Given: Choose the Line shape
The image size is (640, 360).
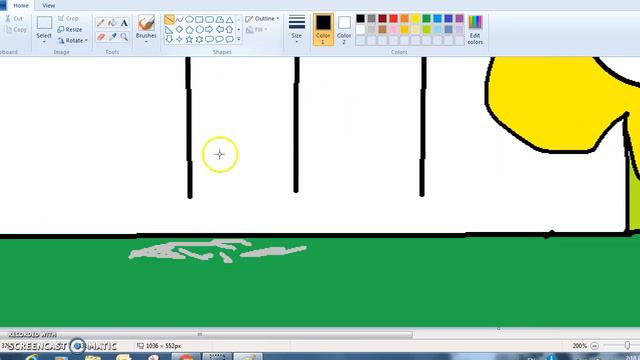Looking at the screenshot, I should (x=169, y=19).
